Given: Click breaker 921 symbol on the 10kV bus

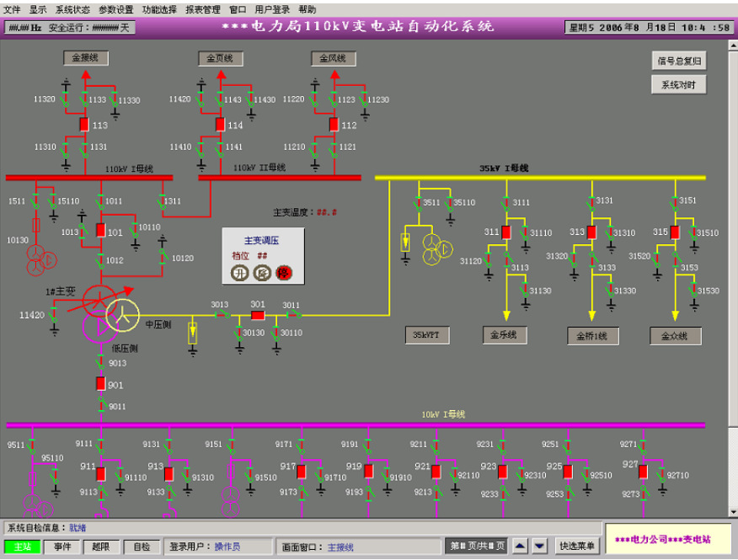Looking at the screenshot, I should coord(436,472).
